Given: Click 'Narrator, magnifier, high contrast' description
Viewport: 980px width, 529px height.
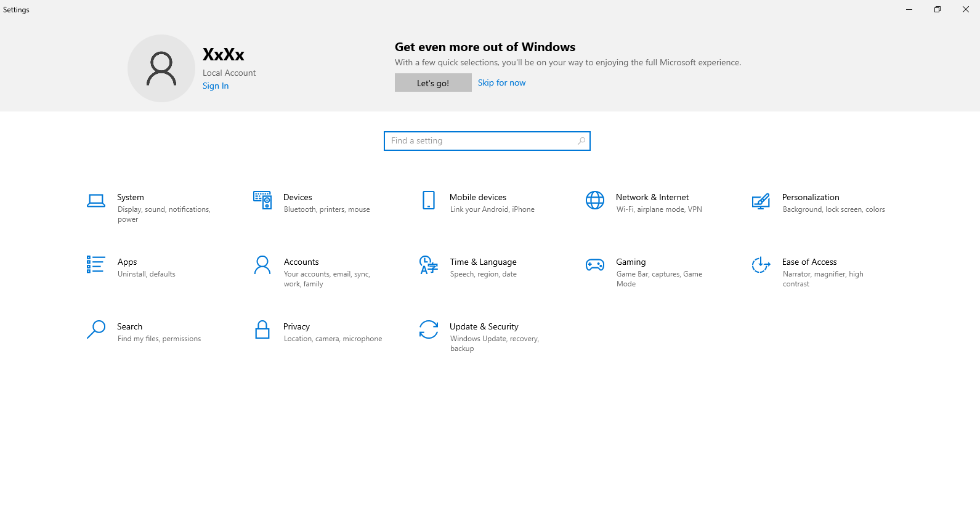Looking at the screenshot, I should point(823,279).
